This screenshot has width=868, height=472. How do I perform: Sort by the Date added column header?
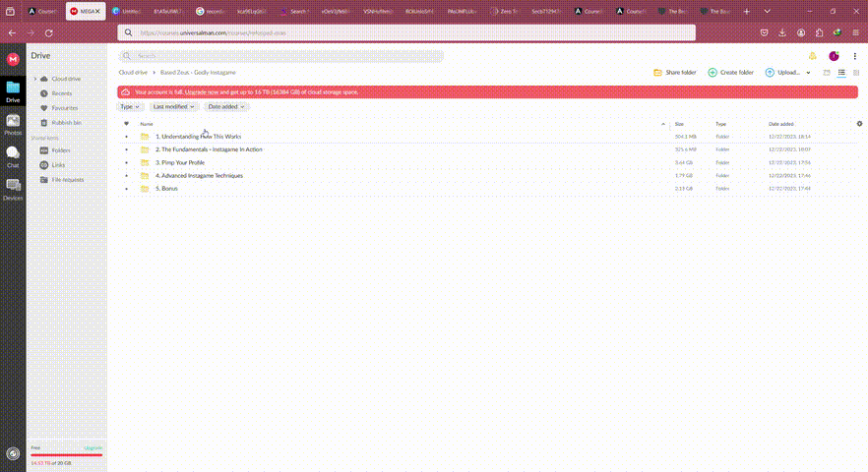[x=781, y=124]
